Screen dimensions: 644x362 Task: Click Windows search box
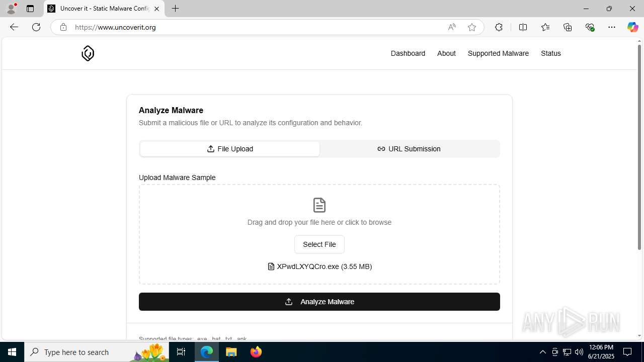click(x=96, y=352)
